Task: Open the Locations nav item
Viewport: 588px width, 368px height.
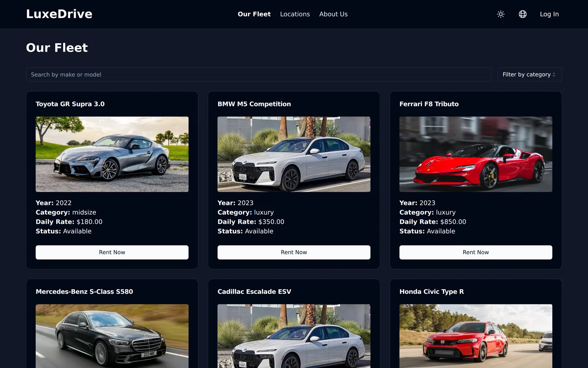Action: click(295, 14)
